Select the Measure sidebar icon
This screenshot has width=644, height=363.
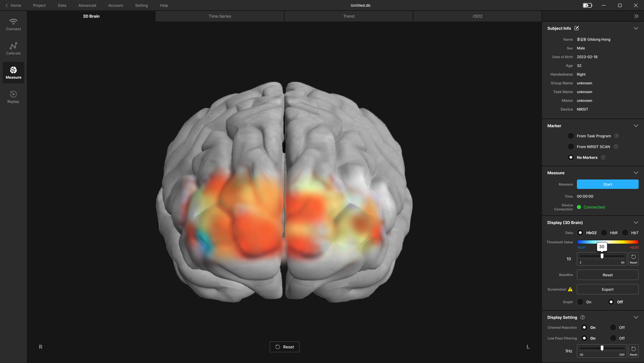[13, 73]
